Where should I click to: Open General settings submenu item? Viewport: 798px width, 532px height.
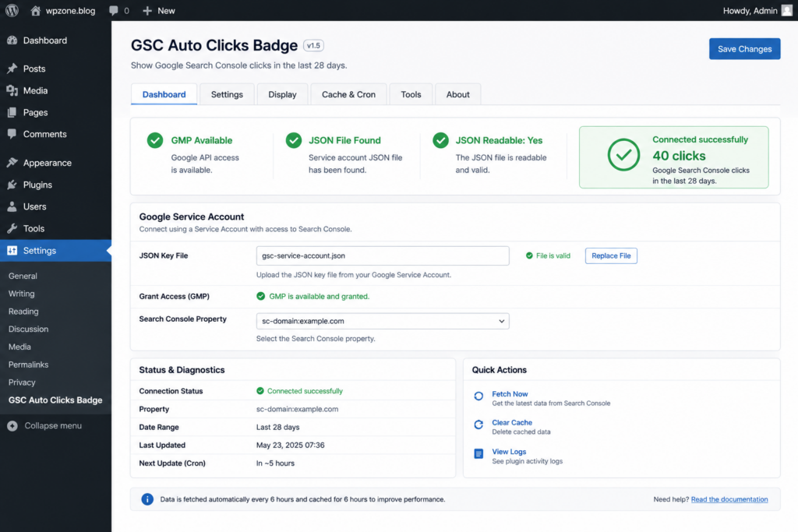point(23,276)
